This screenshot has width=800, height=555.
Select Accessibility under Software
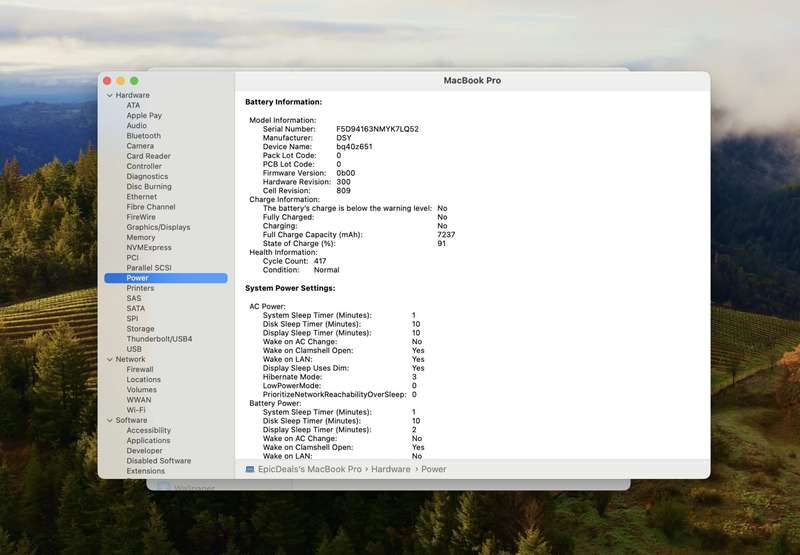coord(148,431)
